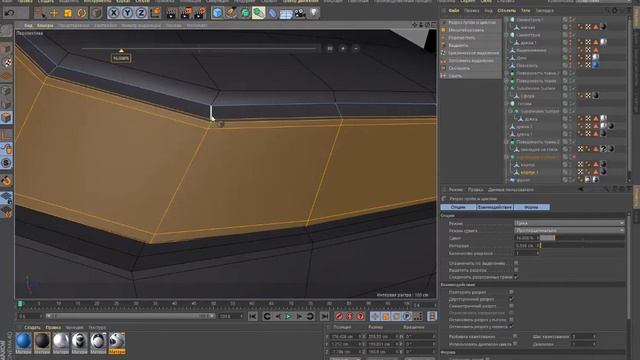Click the Интервал value slider
The width and height of the screenshot is (640, 360).
point(582,246)
